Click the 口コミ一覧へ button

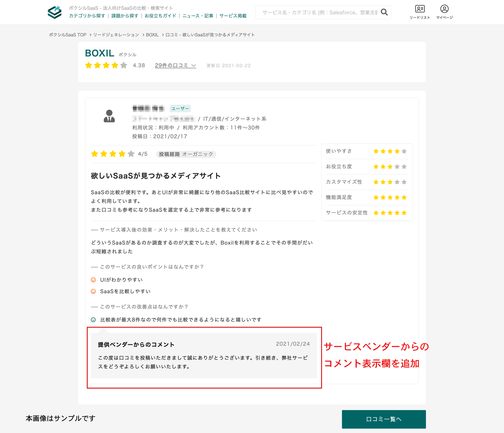(x=384, y=419)
